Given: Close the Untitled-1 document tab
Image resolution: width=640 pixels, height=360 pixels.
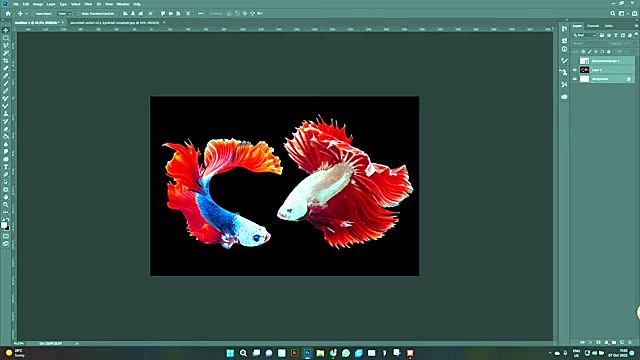Looking at the screenshot, I should 63,22.
